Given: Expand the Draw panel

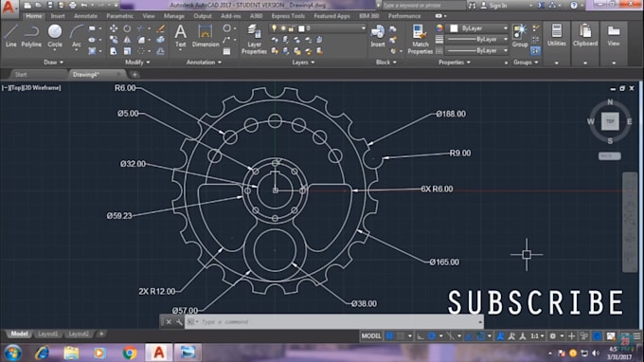Looking at the screenshot, I should point(53,63).
